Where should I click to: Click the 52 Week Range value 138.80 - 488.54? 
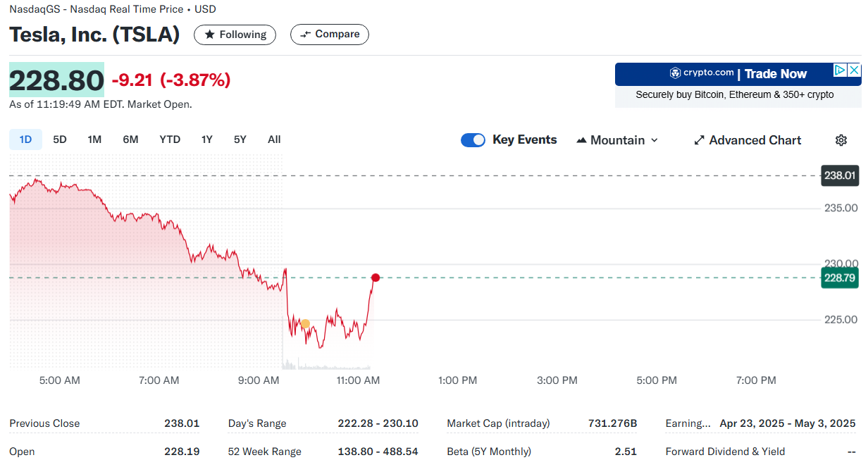[378, 452]
